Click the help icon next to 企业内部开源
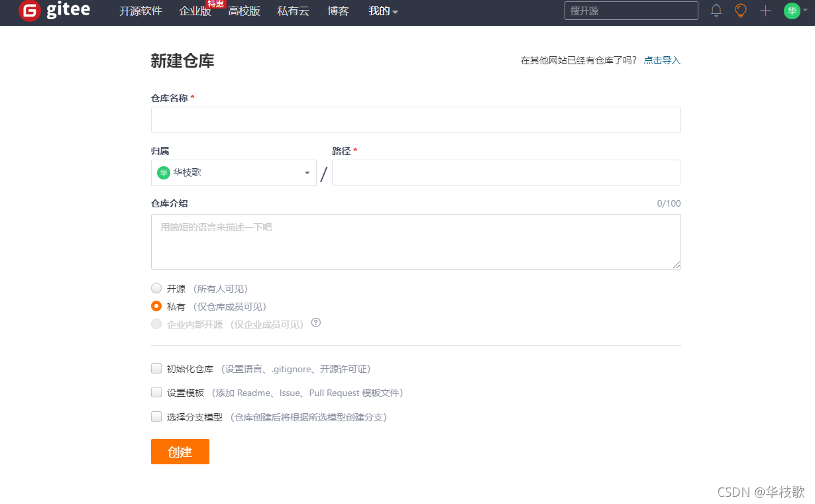 tap(316, 323)
